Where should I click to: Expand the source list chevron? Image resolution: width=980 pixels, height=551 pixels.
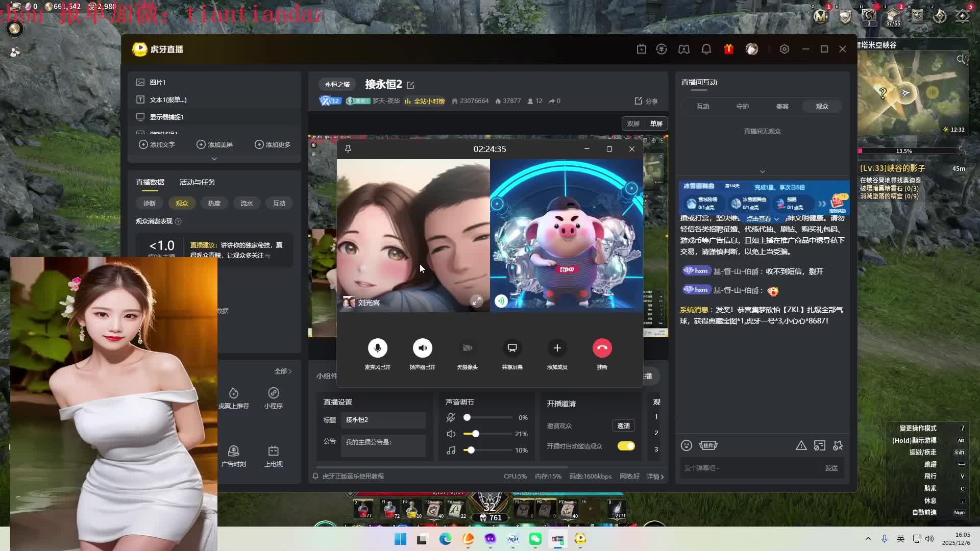pyautogui.click(x=214, y=159)
